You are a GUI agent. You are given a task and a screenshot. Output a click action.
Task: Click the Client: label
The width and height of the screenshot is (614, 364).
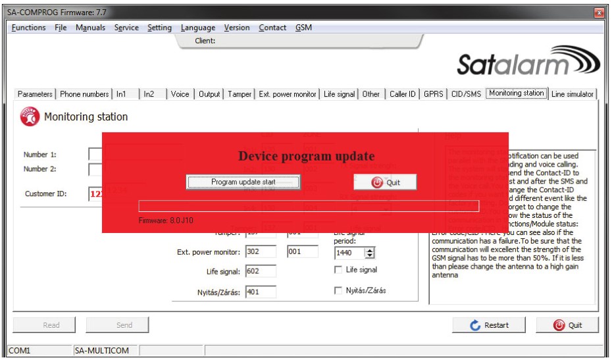(205, 41)
